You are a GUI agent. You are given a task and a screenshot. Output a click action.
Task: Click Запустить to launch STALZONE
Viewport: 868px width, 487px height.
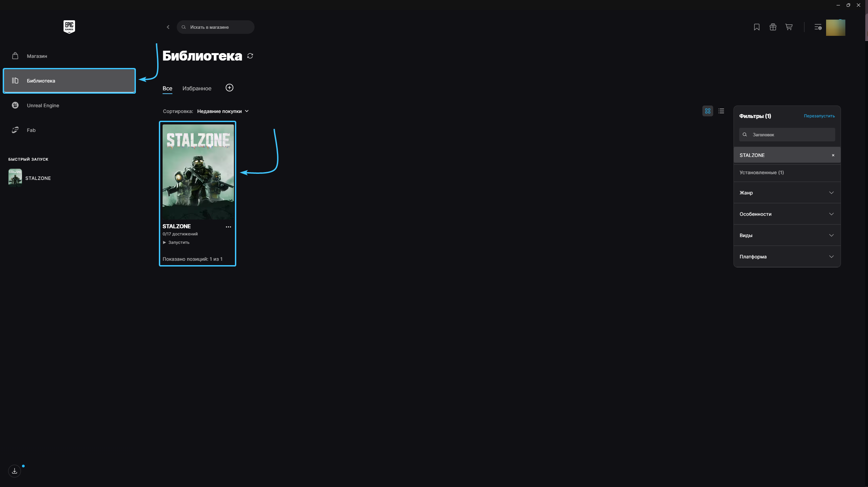[x=176, y=242]
